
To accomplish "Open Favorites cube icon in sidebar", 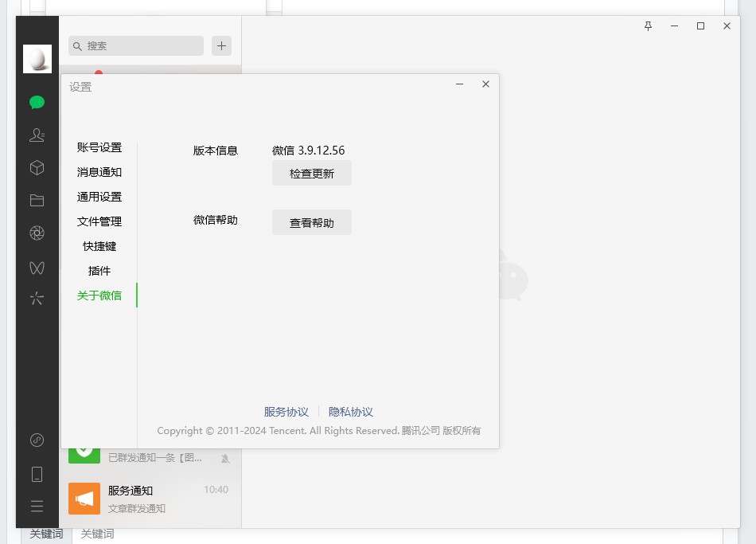I will [37, 168].
